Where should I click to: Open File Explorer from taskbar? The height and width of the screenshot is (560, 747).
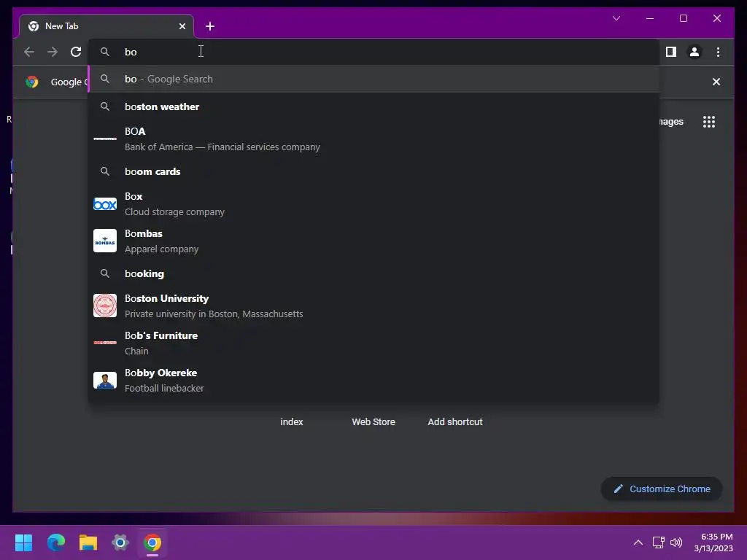88,542
